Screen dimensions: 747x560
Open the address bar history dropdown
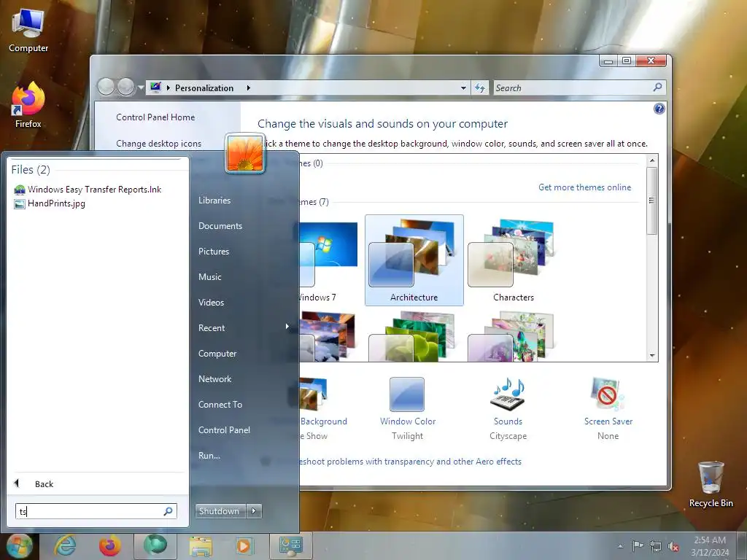pyautogui.click(x=463, y=87)
